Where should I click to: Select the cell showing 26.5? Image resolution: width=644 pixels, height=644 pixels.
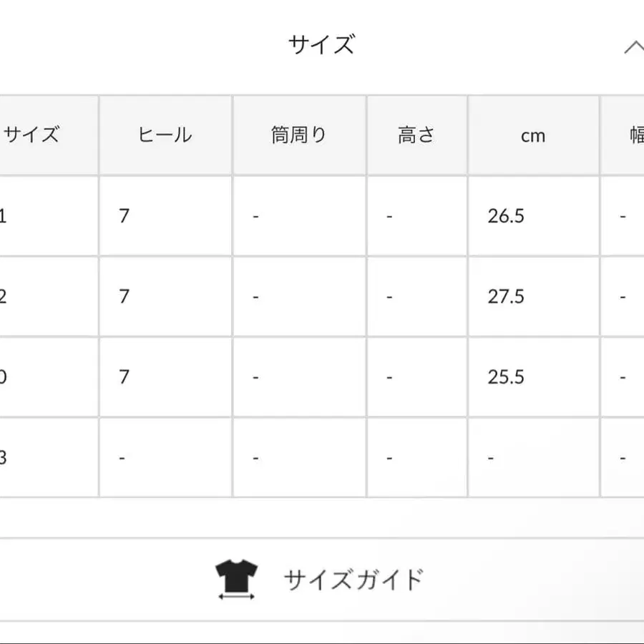point(507,216)
